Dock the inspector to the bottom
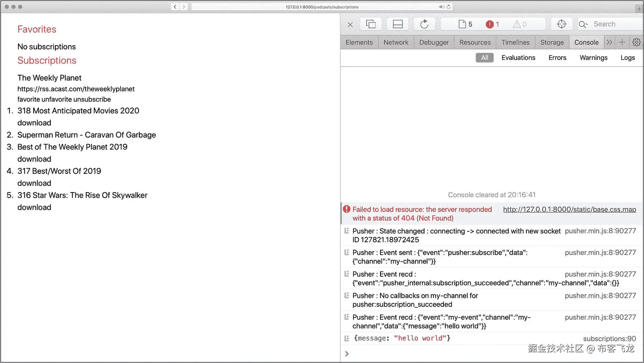 398,24
